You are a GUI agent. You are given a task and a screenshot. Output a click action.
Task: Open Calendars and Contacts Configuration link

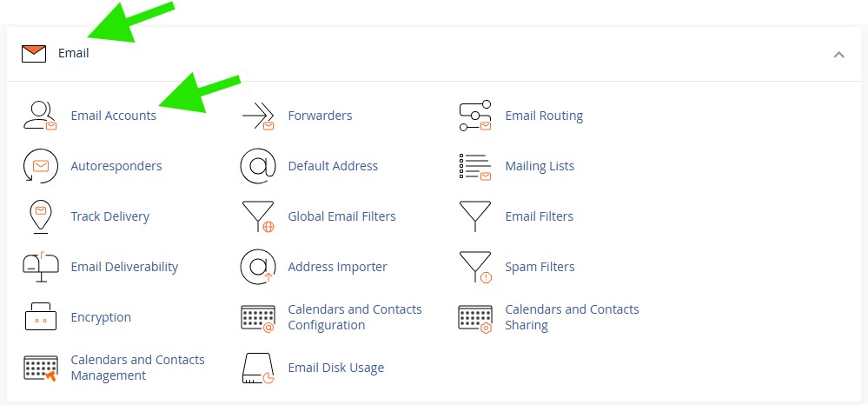click(354, 317)
